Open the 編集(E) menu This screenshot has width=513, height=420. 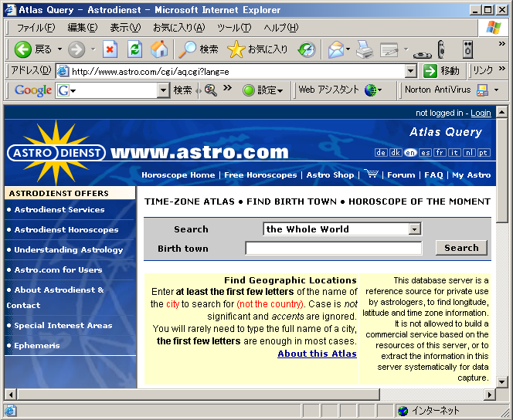pyautogui.click(x=83, y=28)
